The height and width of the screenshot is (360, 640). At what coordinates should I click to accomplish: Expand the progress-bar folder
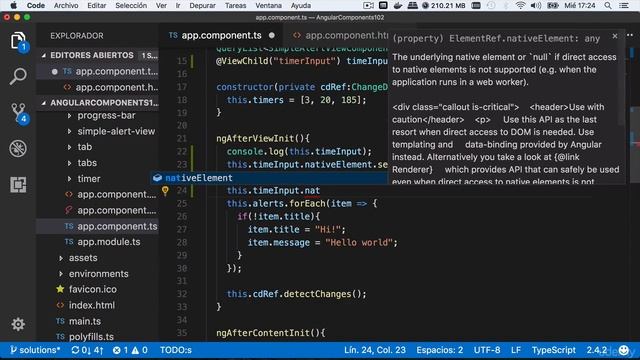(x=69, y=116)
